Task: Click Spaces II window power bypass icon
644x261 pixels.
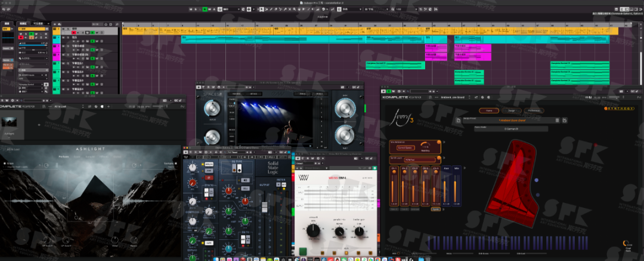Action: pyautogui.click(x=199, y=87)
